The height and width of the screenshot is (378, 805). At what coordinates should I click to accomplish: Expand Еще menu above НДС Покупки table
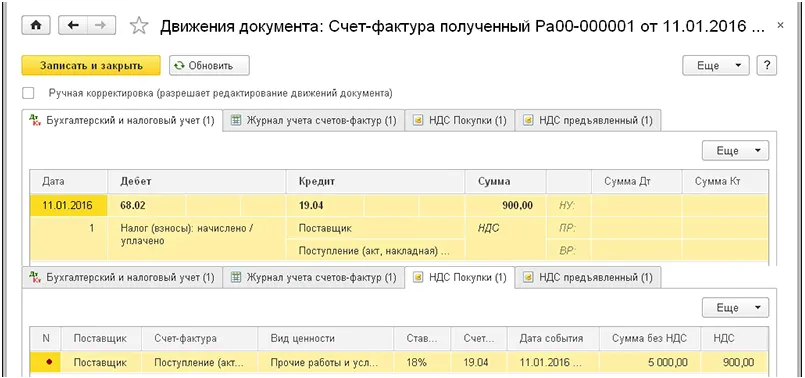point(735,308)
